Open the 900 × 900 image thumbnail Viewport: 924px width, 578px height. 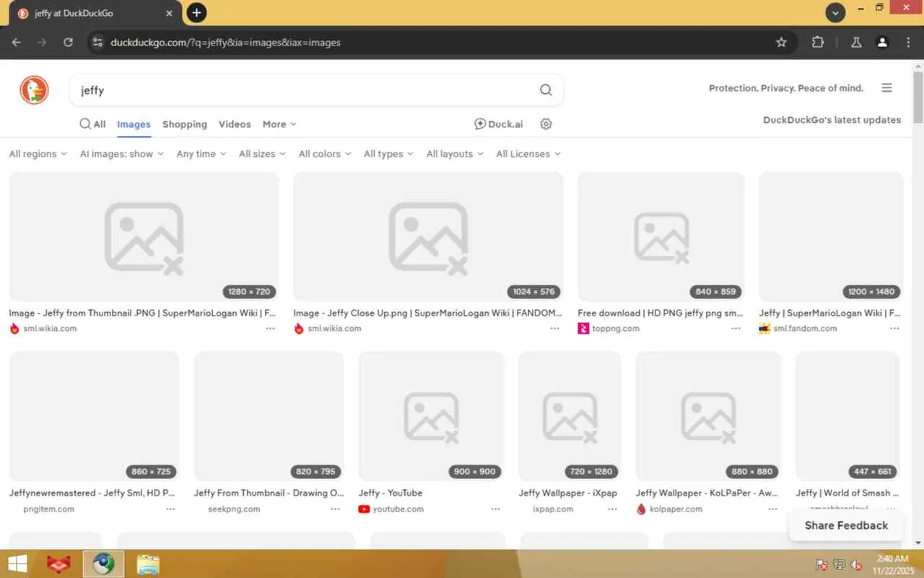tap(432, 416)
